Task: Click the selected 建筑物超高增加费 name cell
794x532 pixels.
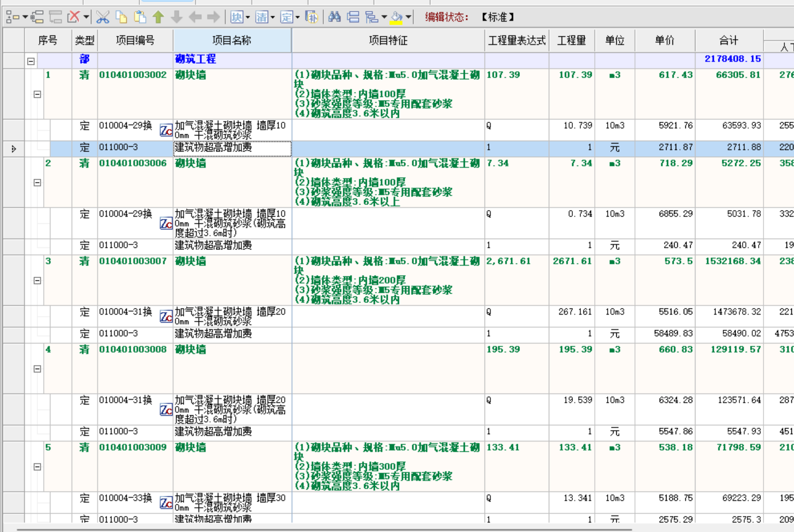Action: (x=232, y=148)
